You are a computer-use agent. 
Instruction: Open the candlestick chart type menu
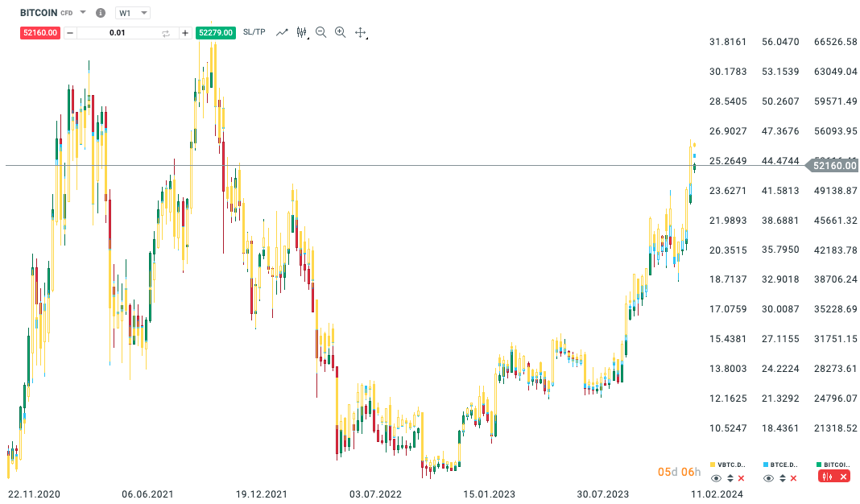pos(303,32)
